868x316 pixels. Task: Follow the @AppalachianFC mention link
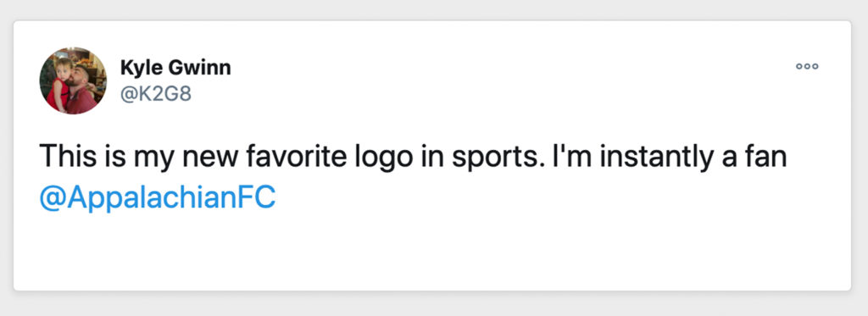(157, 199)
